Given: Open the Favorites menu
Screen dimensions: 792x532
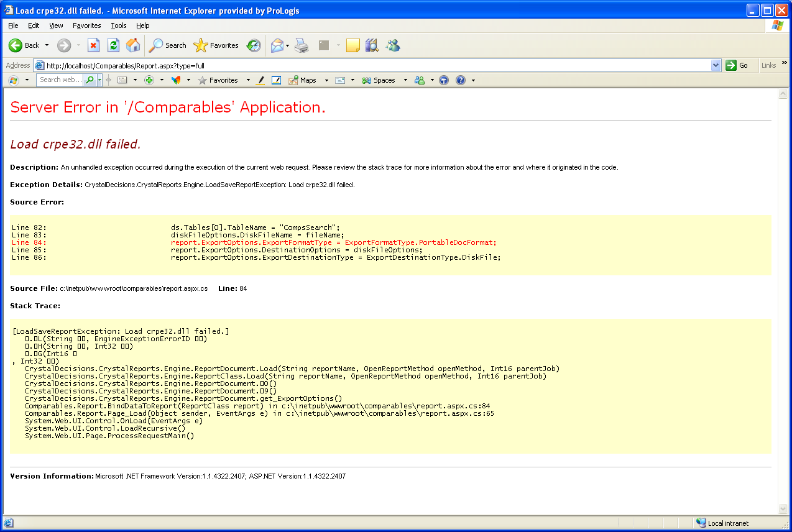Looking at the screenshot, I should point(86,25).
